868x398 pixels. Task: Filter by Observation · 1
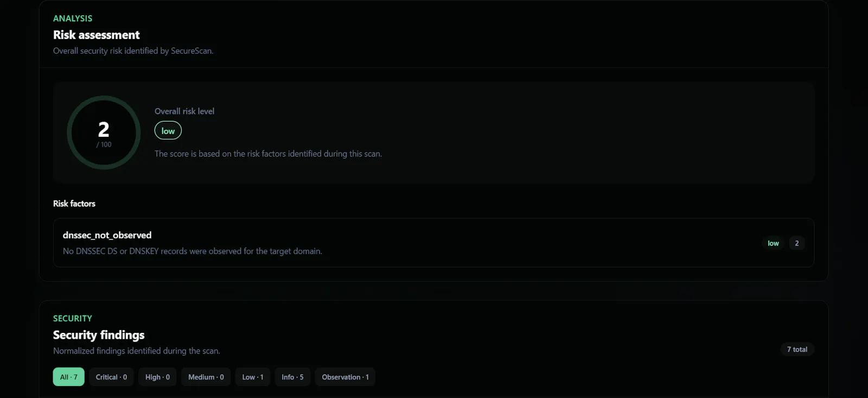coord(345,377)
